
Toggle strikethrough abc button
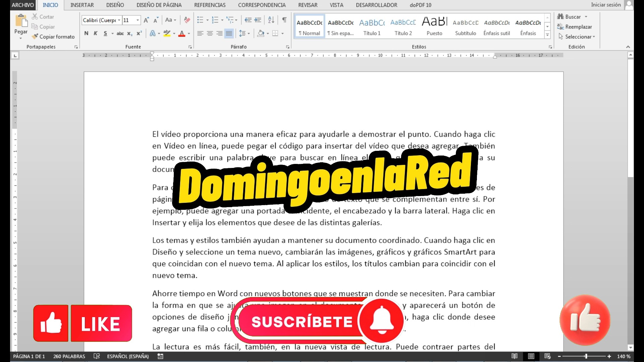point(120,33)
